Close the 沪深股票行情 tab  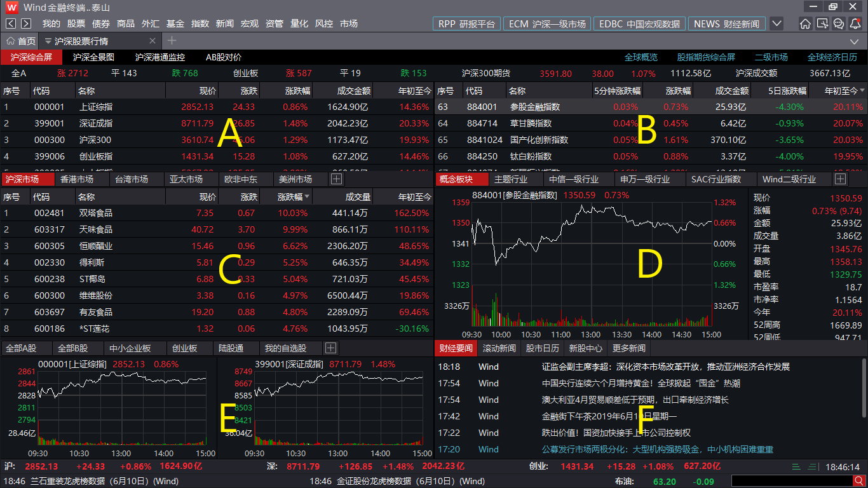[153, 41]
